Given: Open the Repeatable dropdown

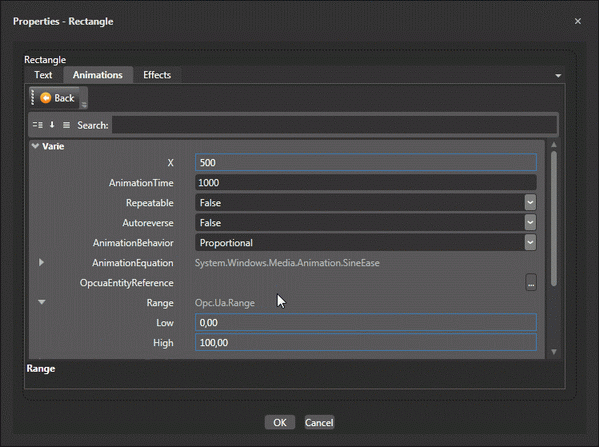Looking at the screenshot, I should 530,202.
